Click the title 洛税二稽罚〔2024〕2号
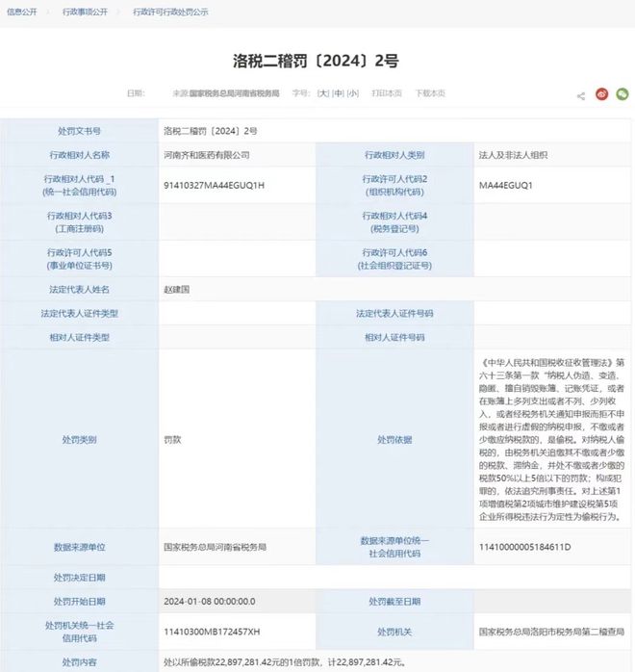 (316, 61)
